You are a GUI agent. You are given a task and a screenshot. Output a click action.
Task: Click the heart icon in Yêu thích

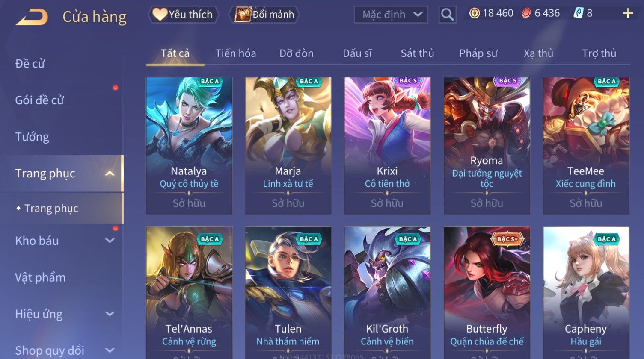(160, 15)
